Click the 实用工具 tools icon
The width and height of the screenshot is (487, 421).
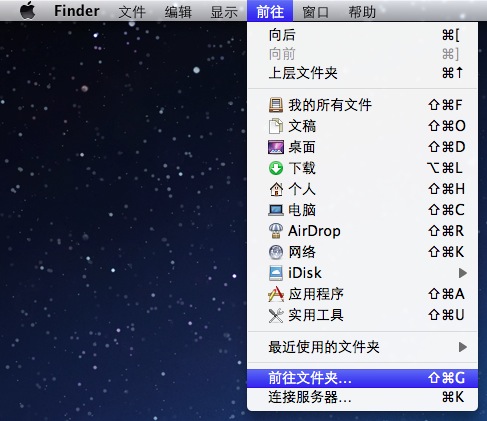276,315
